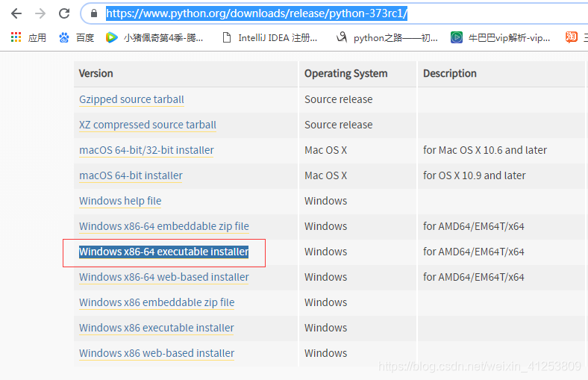Reload the page with refresh icon
Screen dimensions: 588x380
coord(64,14)
